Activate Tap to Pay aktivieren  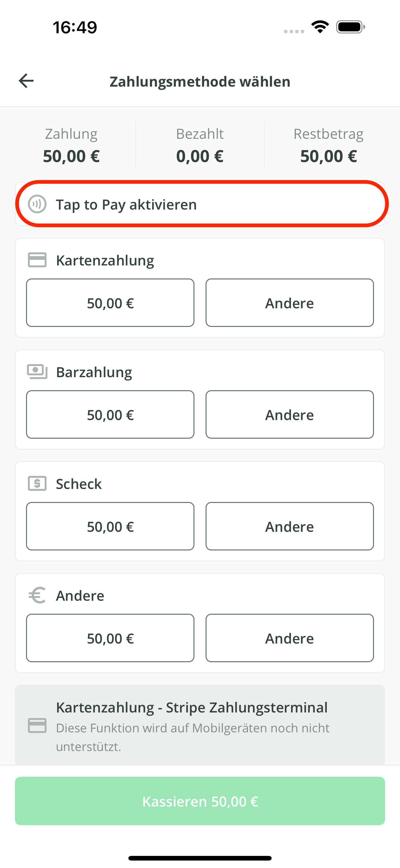[200, 204]
